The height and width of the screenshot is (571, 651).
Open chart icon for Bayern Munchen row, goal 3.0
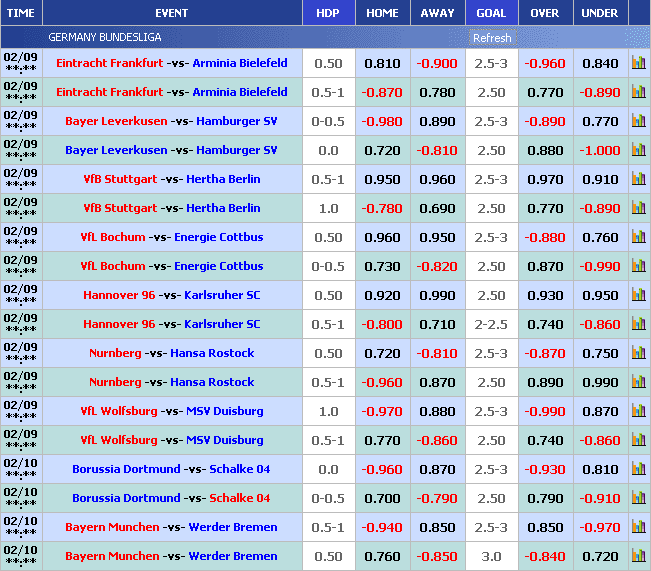(639, 556)
